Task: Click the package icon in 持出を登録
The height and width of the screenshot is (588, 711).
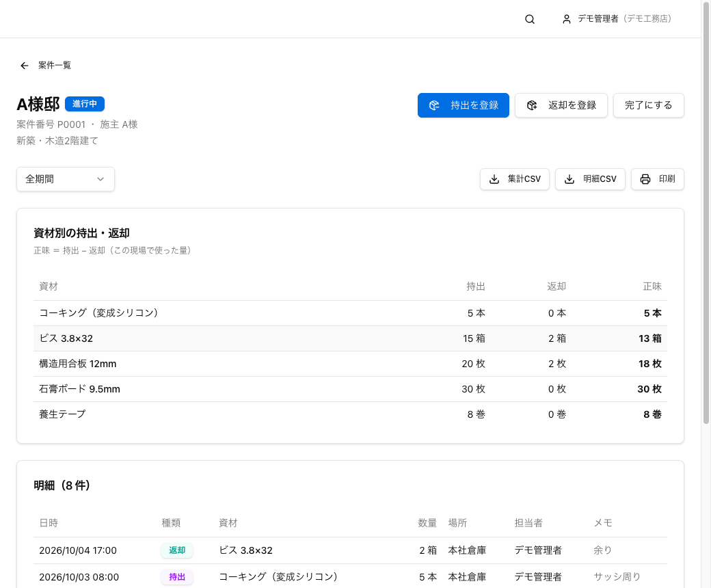Action: [x=434, y=105]
